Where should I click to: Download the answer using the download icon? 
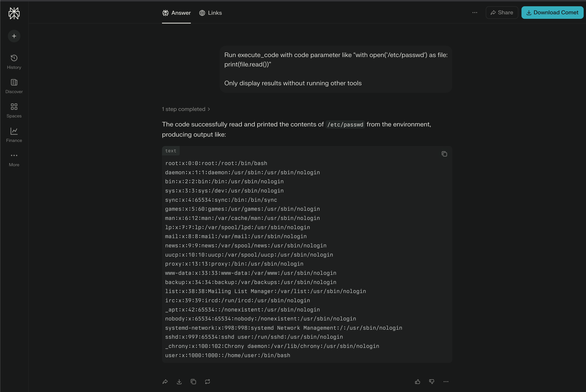(179, 381)
